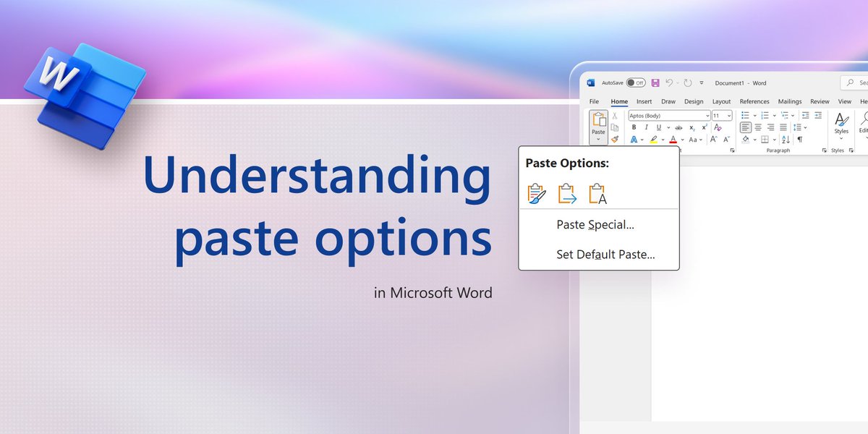Align text right icon
The width and height of the screenshot is (868, 434).
click(x=770, y=128)
